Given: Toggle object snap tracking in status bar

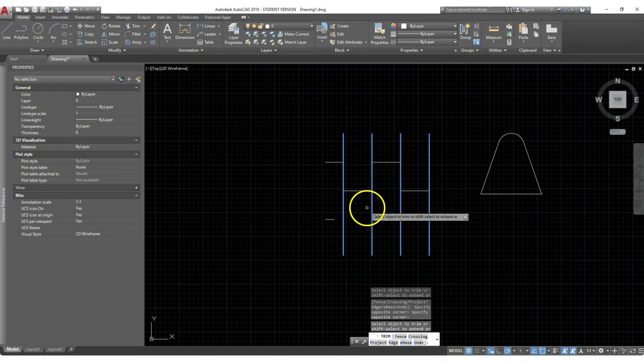Looking at the screenshot, I should (534, 350).
